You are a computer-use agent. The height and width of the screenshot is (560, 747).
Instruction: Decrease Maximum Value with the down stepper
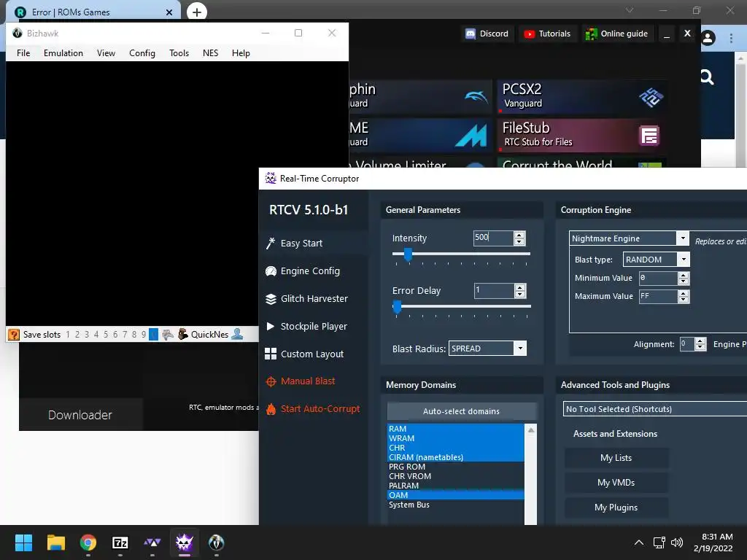[683, 300]
